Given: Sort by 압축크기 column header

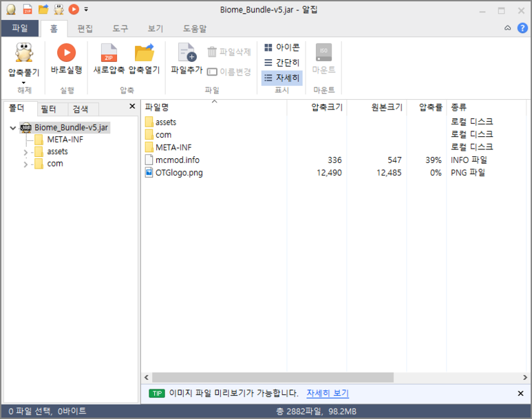Looking at the screenshot, I should pos(317,107).
